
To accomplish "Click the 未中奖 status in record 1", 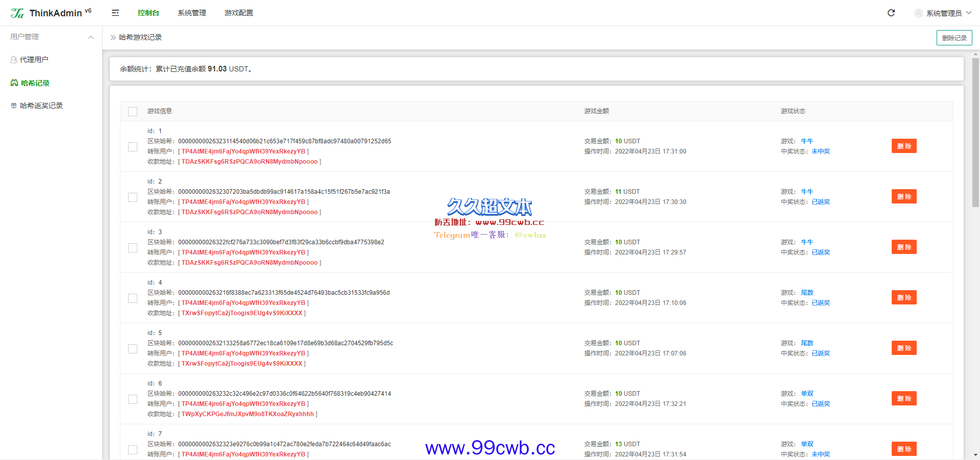I will coord(821,151).
